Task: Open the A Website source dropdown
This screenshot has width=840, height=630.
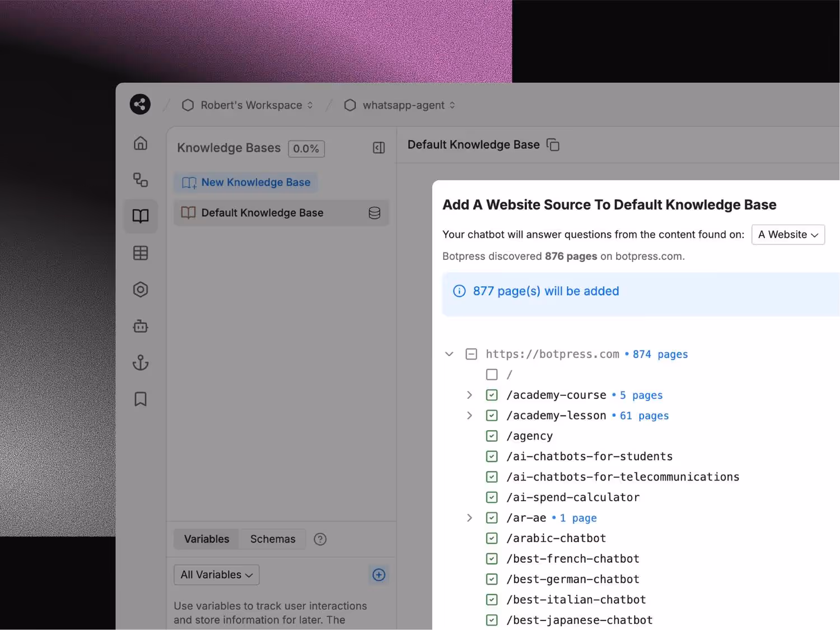Action: pyautogui.click(x=788, y=235)
